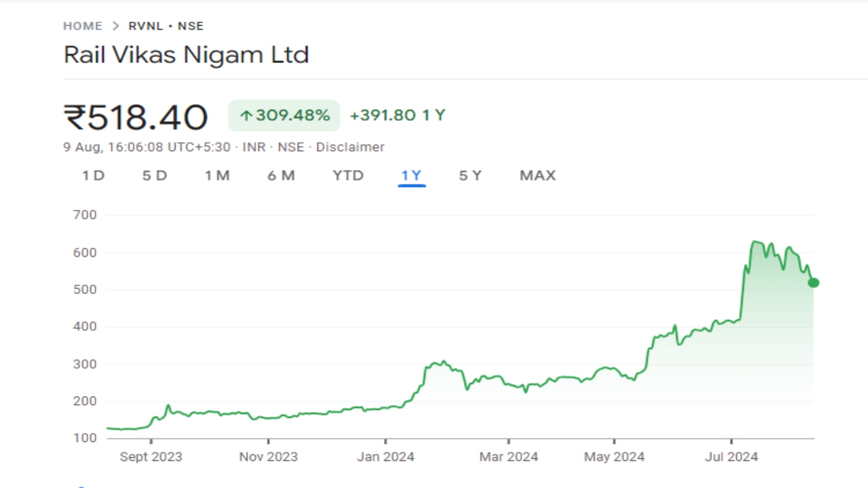Click the Rail Vikas Nigam Ltd title
The height and width of the screenshot is (488, 868).
186,55
